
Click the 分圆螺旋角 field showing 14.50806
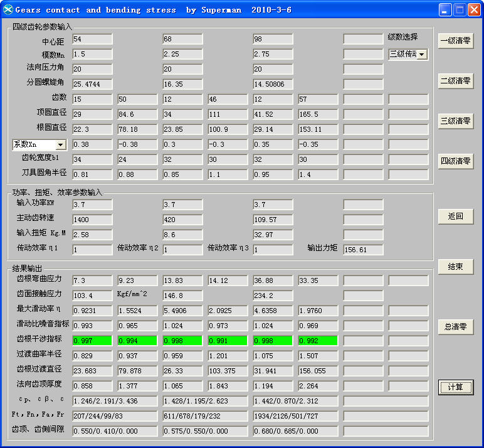(273, 84)
